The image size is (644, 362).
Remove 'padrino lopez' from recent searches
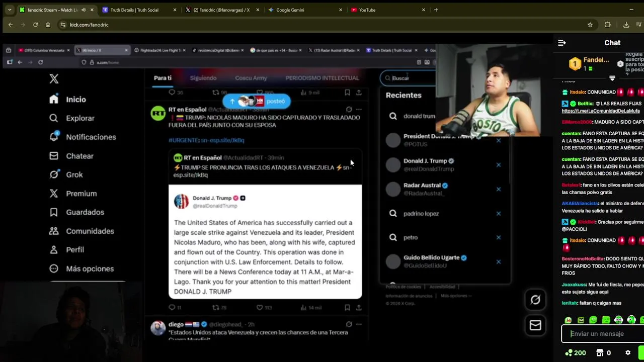click(x=499, y=214)
